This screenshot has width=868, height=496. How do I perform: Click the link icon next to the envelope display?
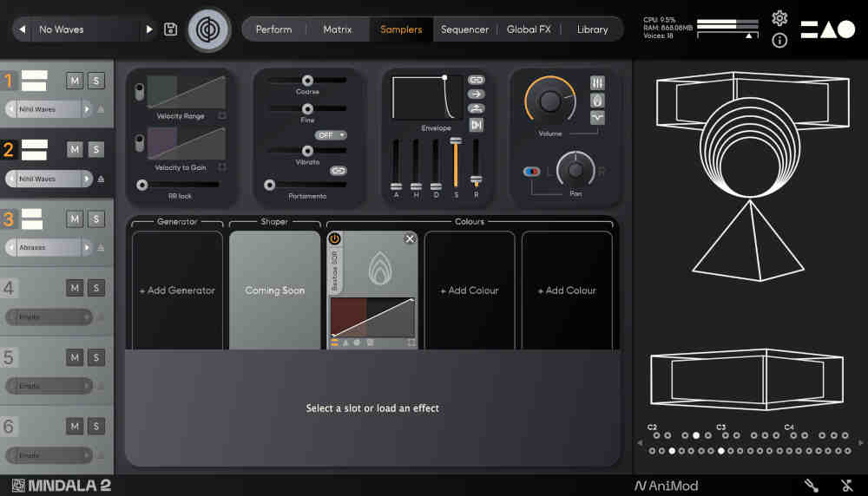[477, 80]
